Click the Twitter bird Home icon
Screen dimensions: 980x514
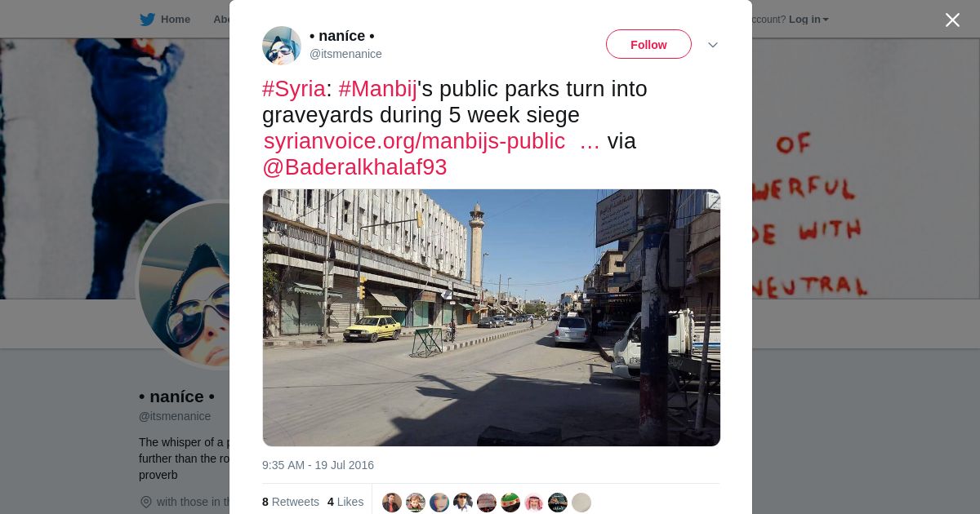[x=147, y=20]
